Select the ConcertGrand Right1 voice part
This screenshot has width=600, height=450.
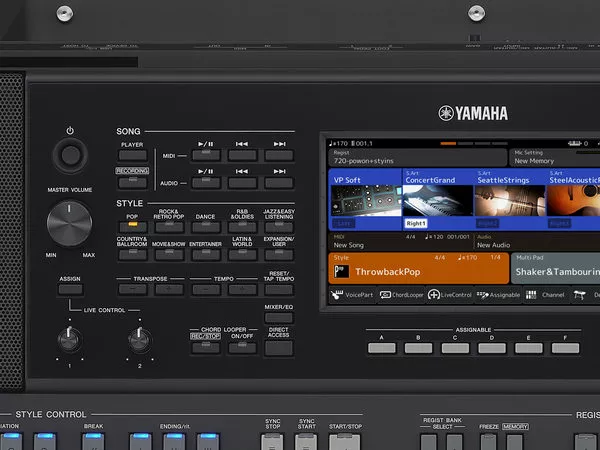[x=436, y=200]
